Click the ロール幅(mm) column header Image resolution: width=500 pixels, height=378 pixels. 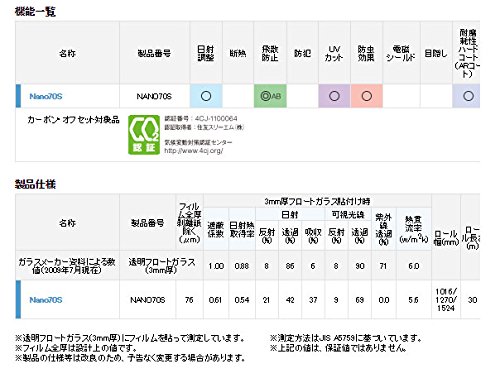(446, 238)
